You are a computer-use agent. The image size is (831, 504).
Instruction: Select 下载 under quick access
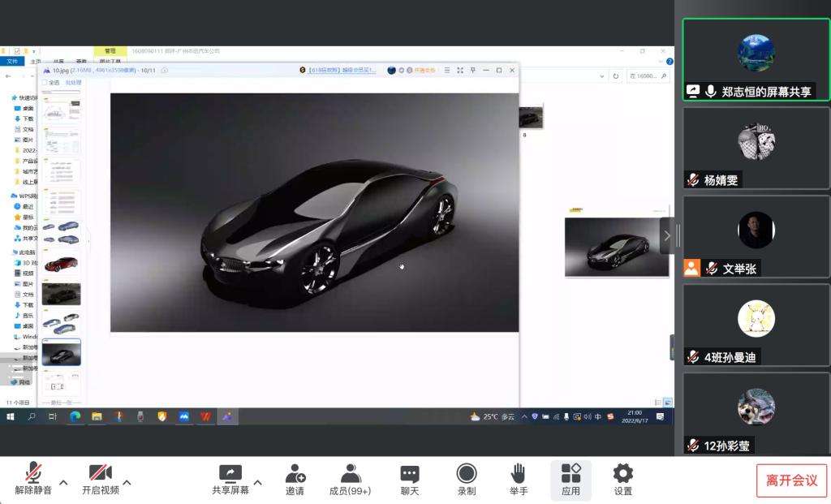click(24, 118)
